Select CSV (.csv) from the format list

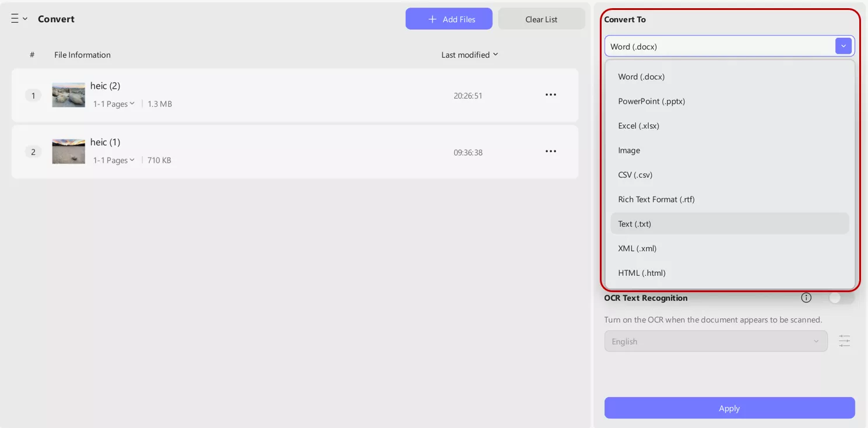[635, 174]
